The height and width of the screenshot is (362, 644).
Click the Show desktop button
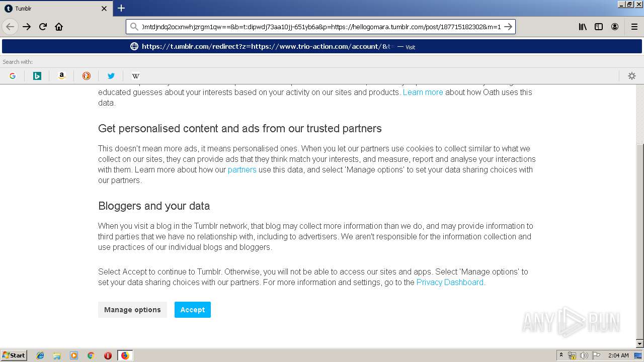638,355
